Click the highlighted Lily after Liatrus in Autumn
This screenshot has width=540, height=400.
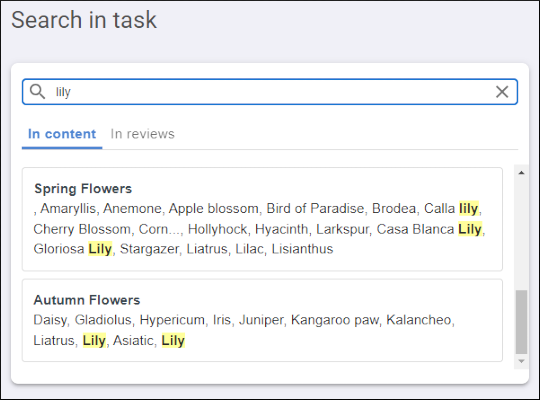(x=94, y=340)
